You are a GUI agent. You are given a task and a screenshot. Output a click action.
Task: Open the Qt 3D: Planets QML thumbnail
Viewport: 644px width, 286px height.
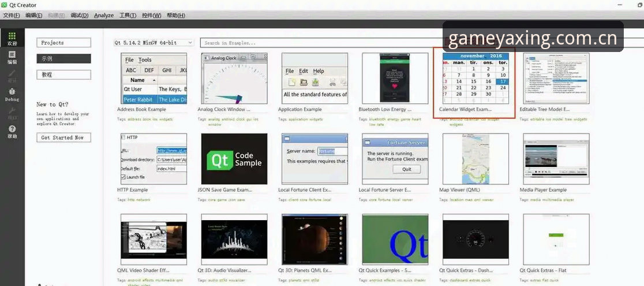point(314,239)
